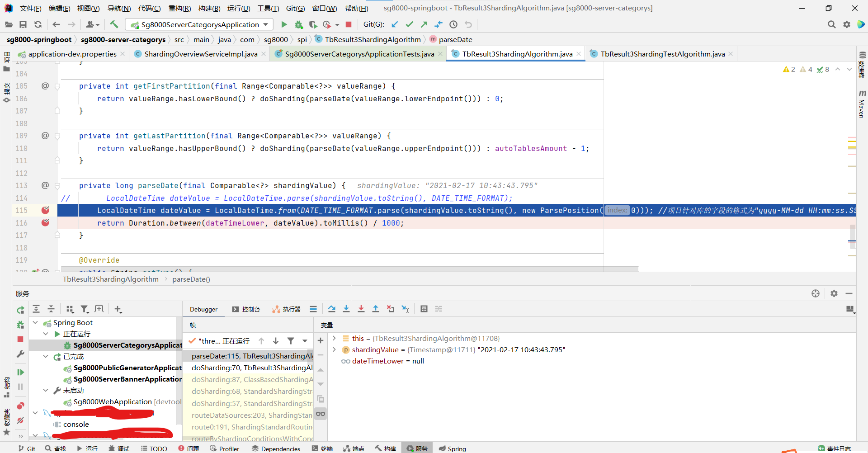Rerun Sg8000ServerCategorysApplication
This screenshot has width=868, height=453.
coord(20,310)
